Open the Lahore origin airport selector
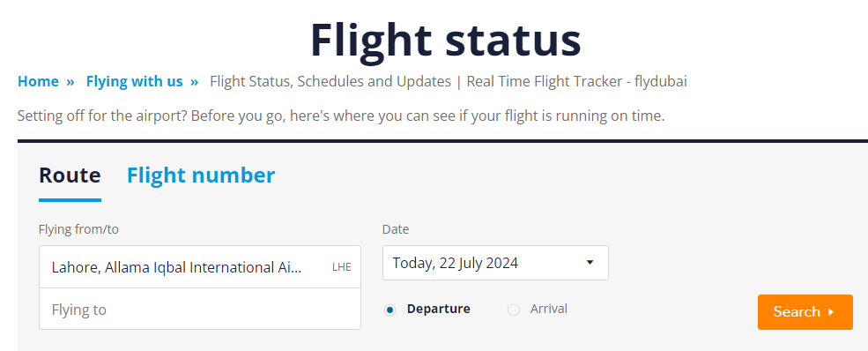The image size is (868, 351). (x=200, y=267)
